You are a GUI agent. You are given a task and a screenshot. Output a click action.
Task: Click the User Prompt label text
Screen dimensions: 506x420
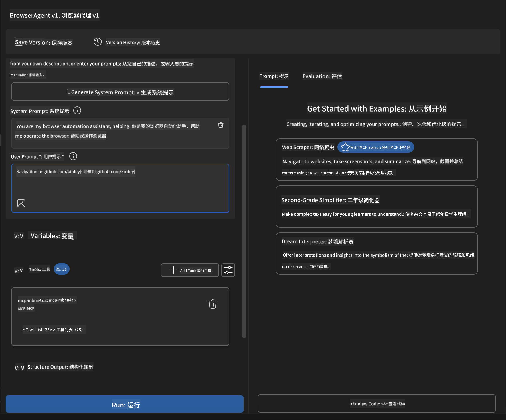(x=37, y=156)
